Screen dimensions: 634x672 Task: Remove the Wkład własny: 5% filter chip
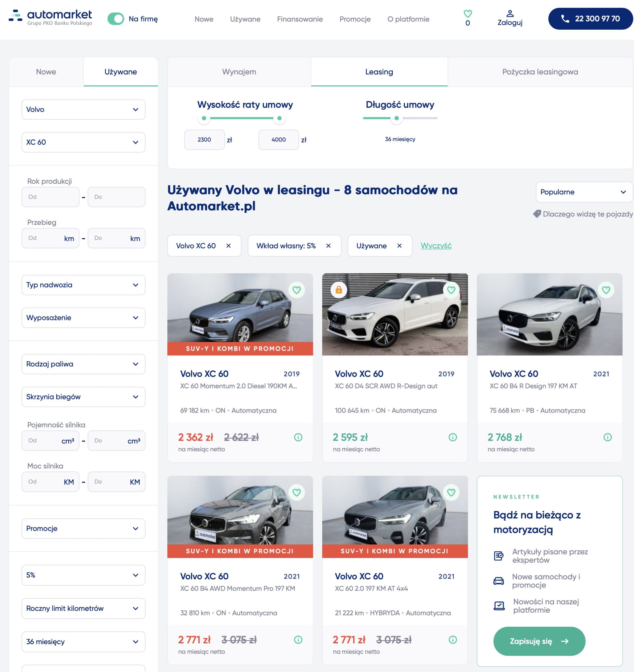(x=328, y=246)
